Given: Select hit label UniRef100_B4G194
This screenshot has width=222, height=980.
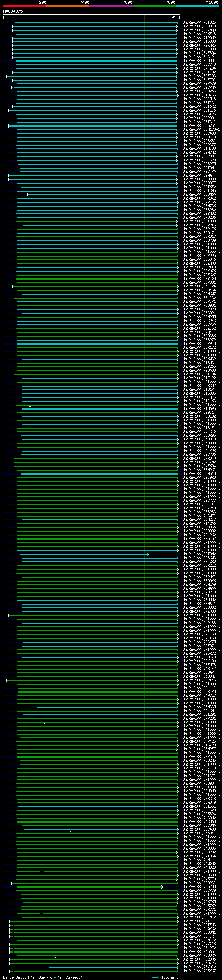Looking at the screenshot, I should (199, 57).
